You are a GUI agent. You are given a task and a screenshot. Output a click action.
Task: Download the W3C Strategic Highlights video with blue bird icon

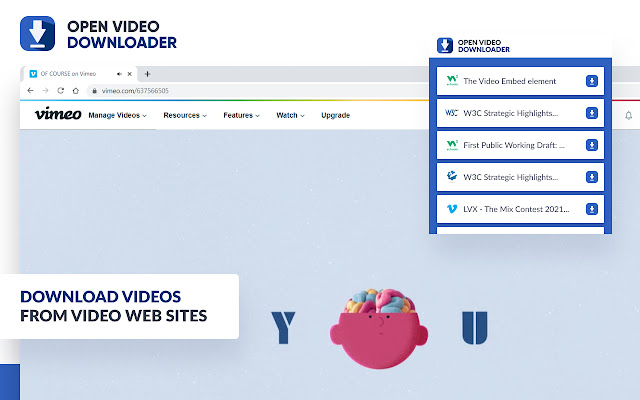tap(591, 177)
